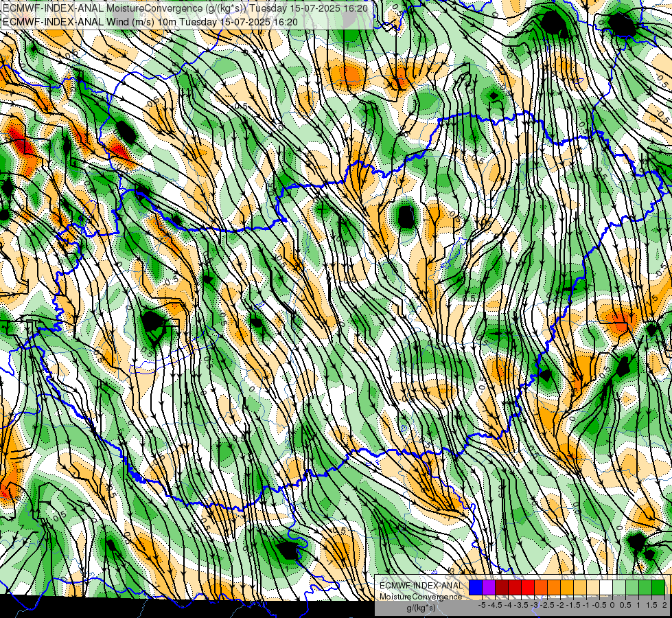Click the legend value label -3.5

tap(521, 605)
